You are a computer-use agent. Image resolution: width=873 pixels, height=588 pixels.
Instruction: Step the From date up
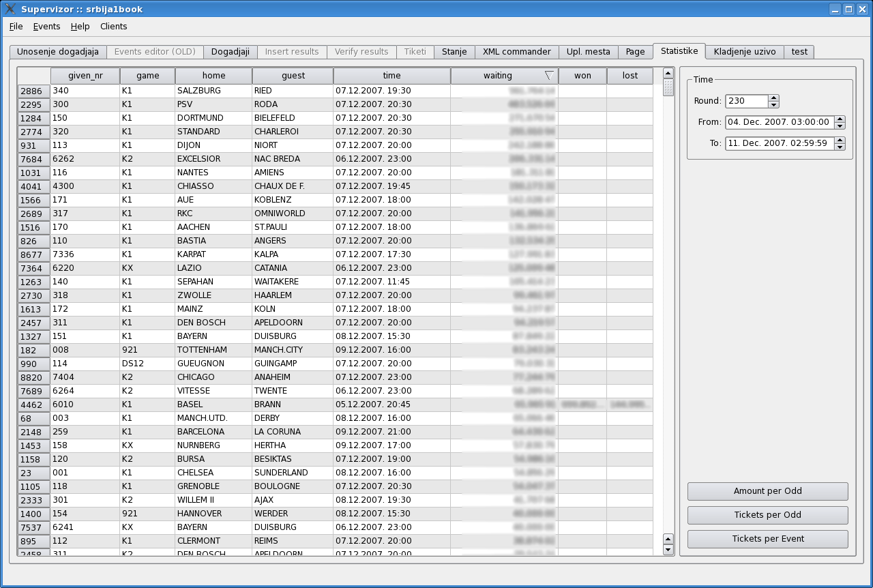point(840,119)
